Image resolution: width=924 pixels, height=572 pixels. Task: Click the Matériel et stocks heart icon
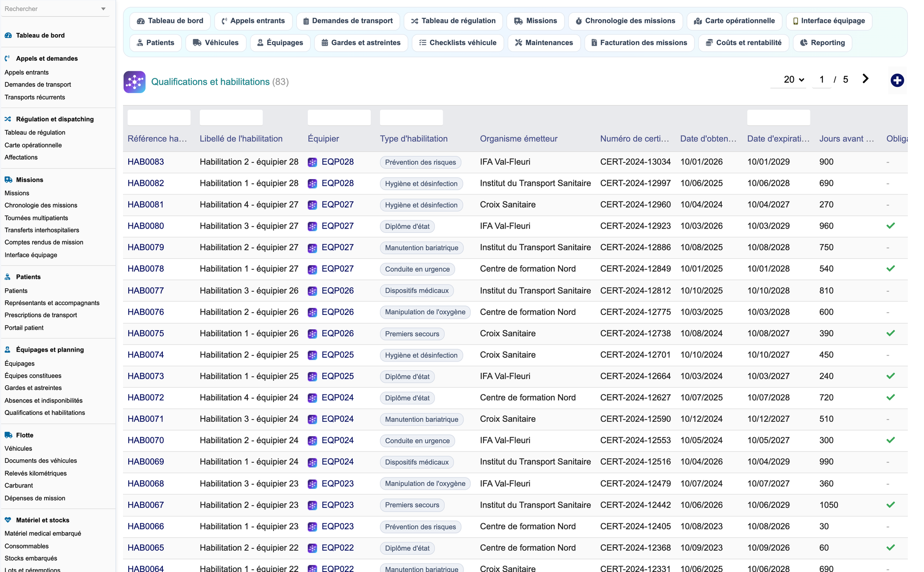click(8, 520)
